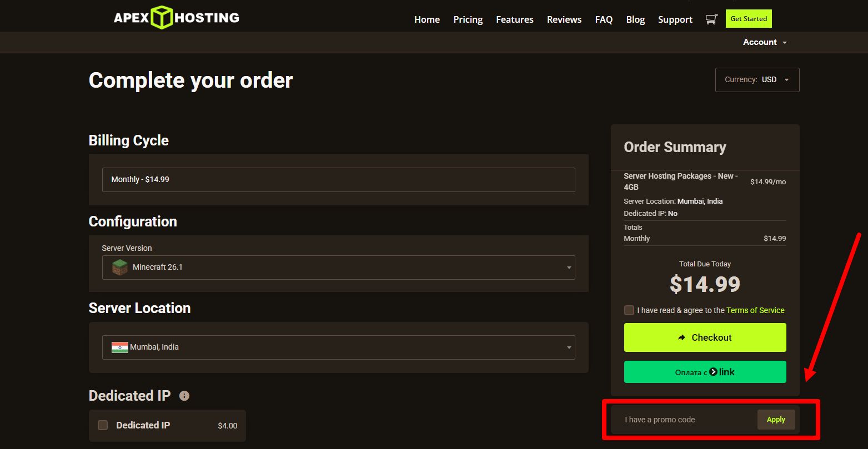The image size is (868, 449).
Task: Click the Apex Hosting logo
Action: point(176,17)
